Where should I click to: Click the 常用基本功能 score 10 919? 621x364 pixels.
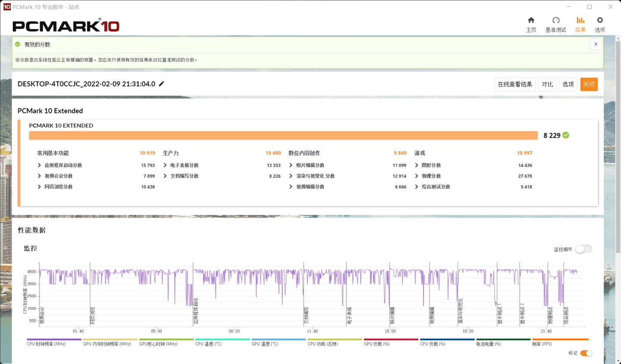pyautogui.click(x=147, y=153)
